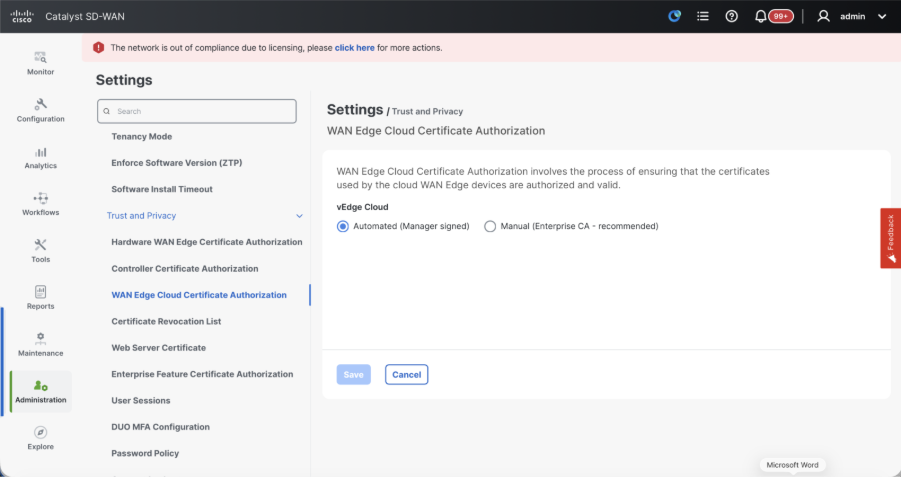Viewport: 901px width, 477px height.
Task: Collapse the Trust and Privacy section
Action: [x=299, y=216]
